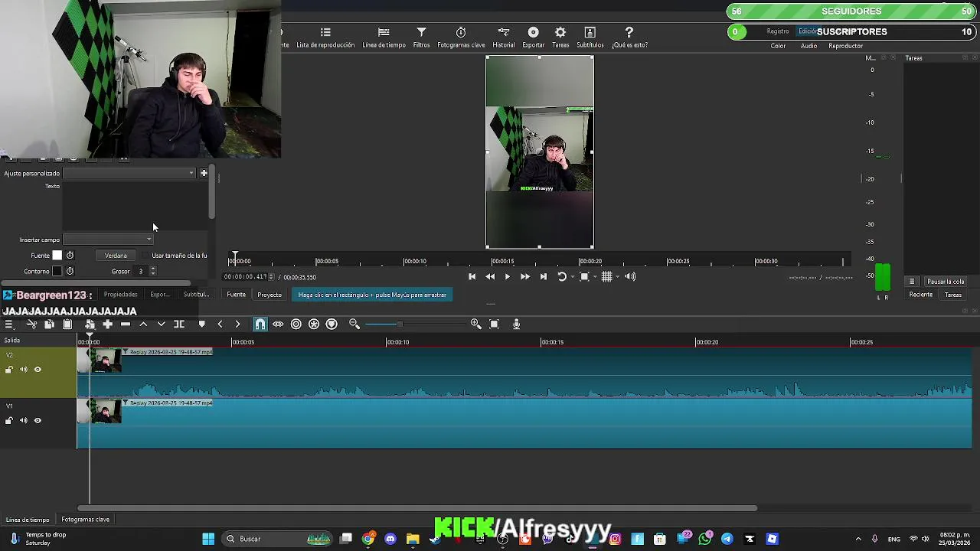Remove clip with the minus icon
980x551 pixels.
coord(126,324)
